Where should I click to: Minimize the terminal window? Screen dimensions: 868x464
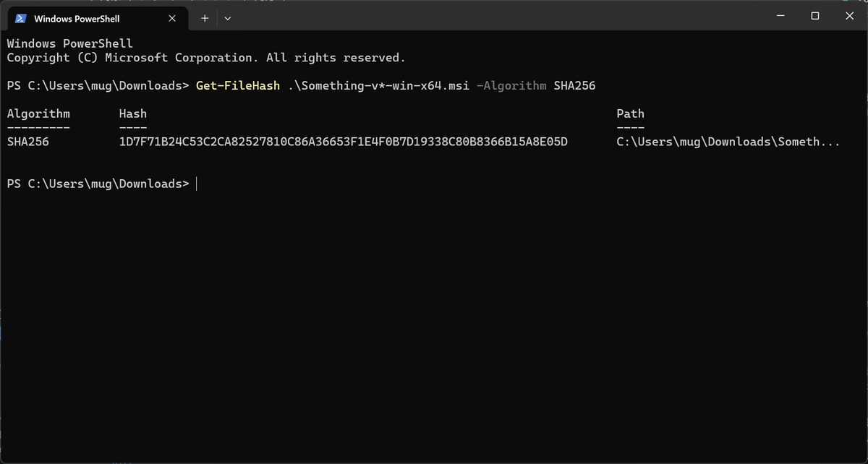coord(780,16)
